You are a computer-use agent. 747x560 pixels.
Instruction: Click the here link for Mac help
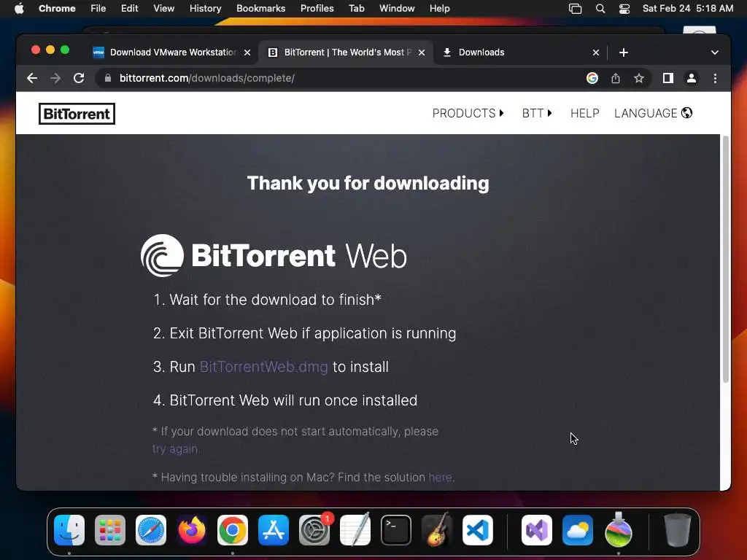(440, 477)
